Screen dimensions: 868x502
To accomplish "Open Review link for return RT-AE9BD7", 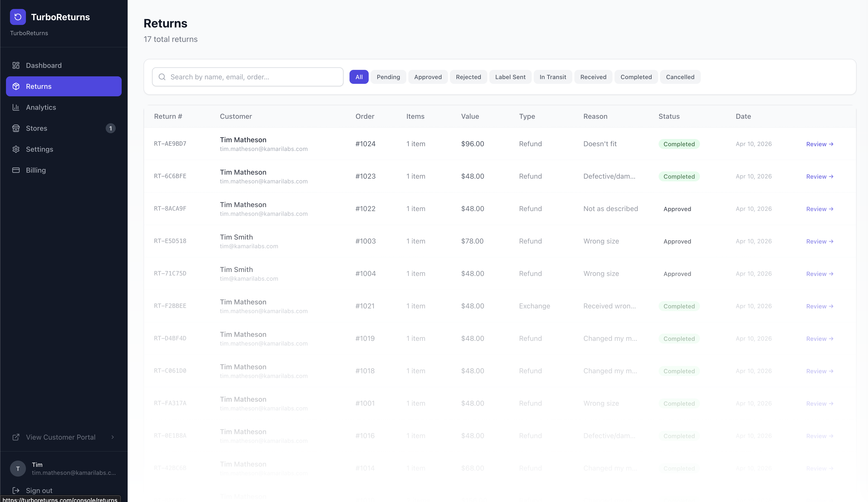I will [x=819, y=144].
